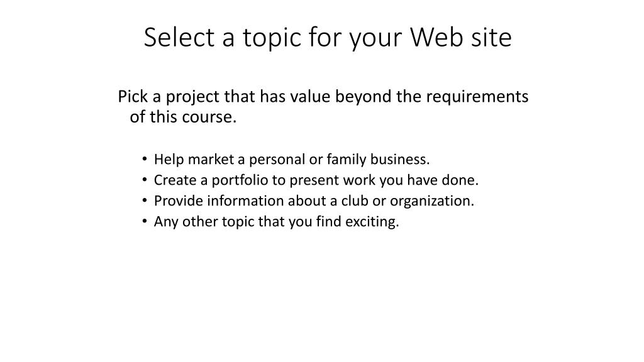Select the bullet 'Provide information about a club or organization.'
Viewport: 644px width, 362px height.
point(314,200)
